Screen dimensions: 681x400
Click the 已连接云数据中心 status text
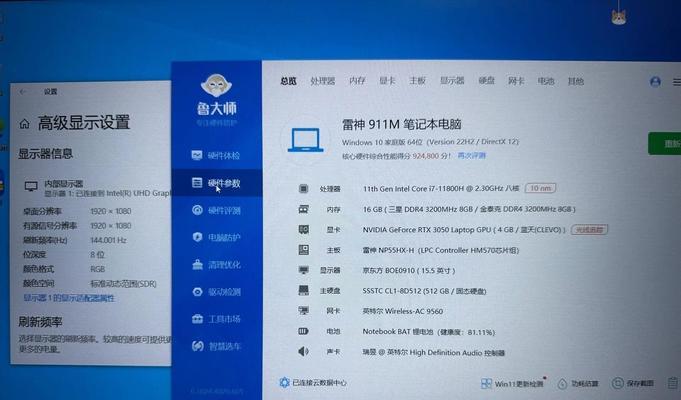click(319, 383)
